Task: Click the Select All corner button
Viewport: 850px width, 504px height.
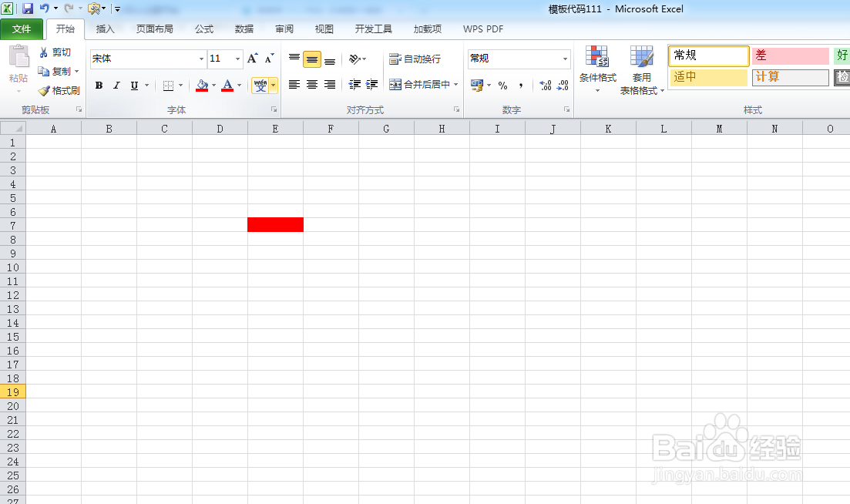Action: pyautogui.click(x=13, y=129)
